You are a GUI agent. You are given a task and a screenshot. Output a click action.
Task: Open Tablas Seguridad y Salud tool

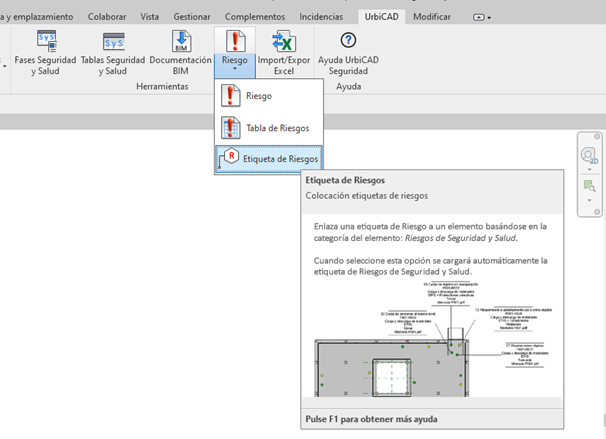click(112, 42)
